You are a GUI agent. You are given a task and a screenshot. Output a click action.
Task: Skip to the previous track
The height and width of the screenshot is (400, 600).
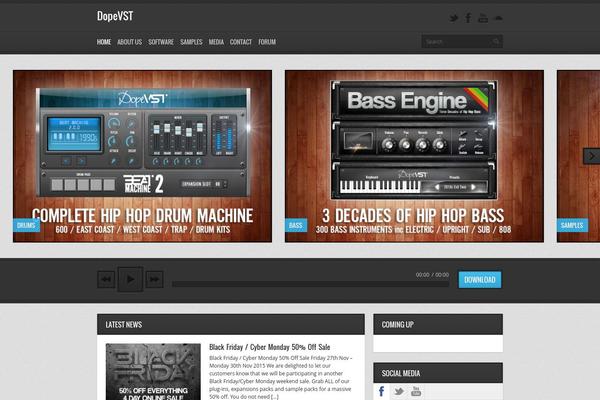[x=106, y=279]
